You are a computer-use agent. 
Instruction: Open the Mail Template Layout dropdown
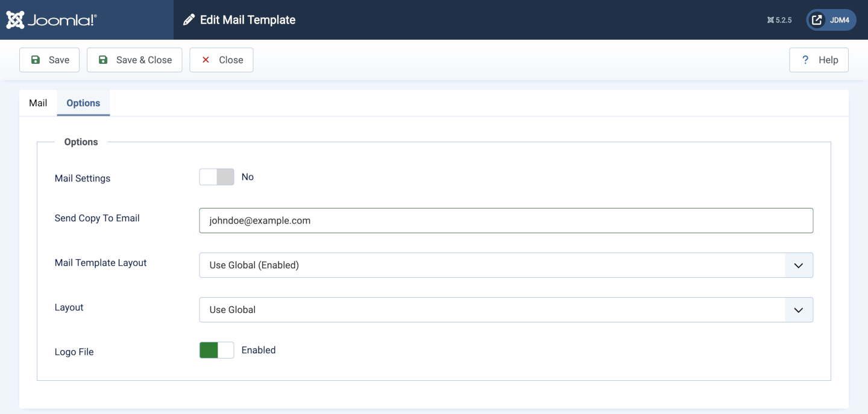(x=506, y=265)
